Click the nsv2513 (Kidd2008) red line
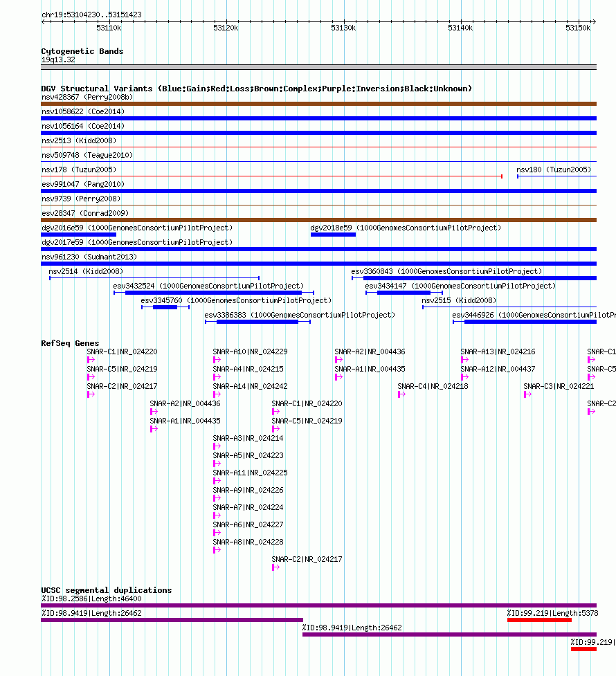 [319, 147]
